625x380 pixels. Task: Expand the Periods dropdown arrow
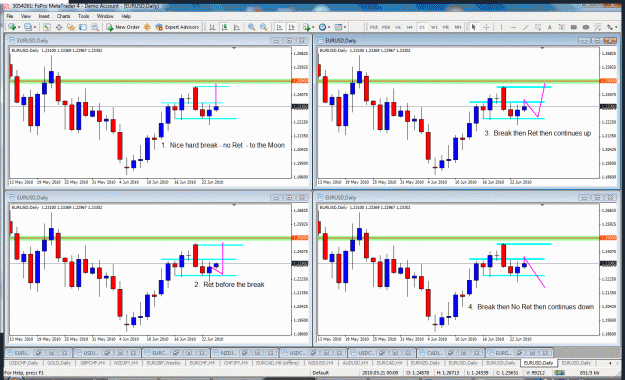point(329,27)
